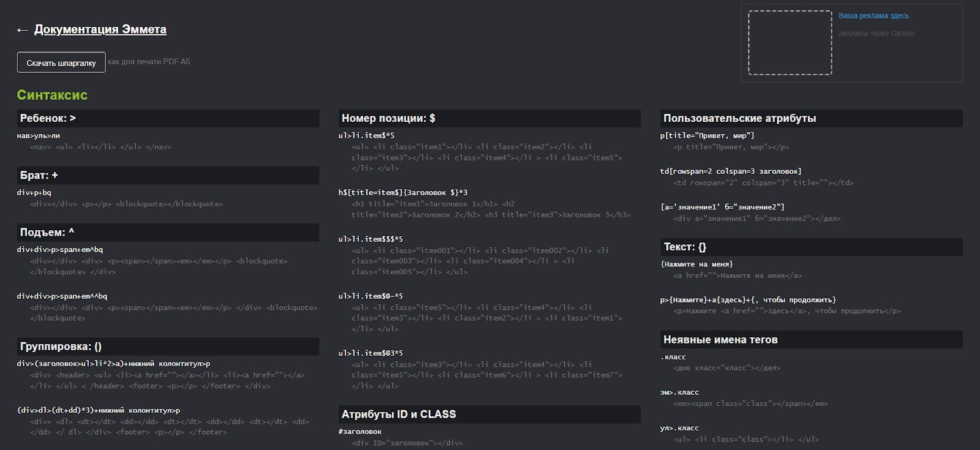Click the output line <nav> <ul> <li></li> </ul> </nav>
The image size is (980, 450).
point(101,147)
